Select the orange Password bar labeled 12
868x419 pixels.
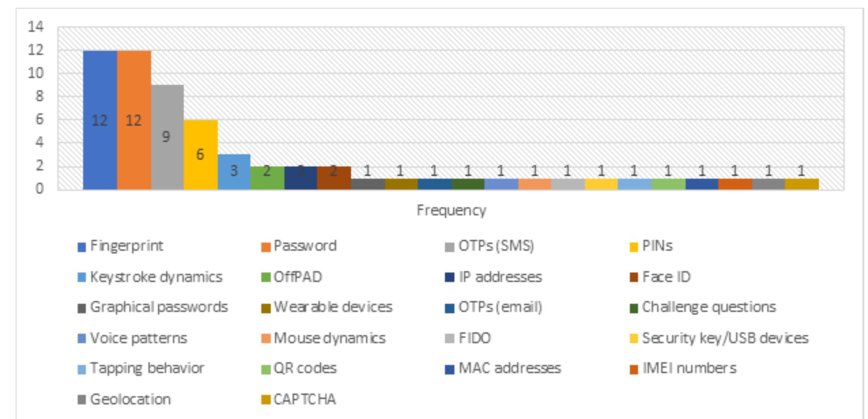[134, 120]
